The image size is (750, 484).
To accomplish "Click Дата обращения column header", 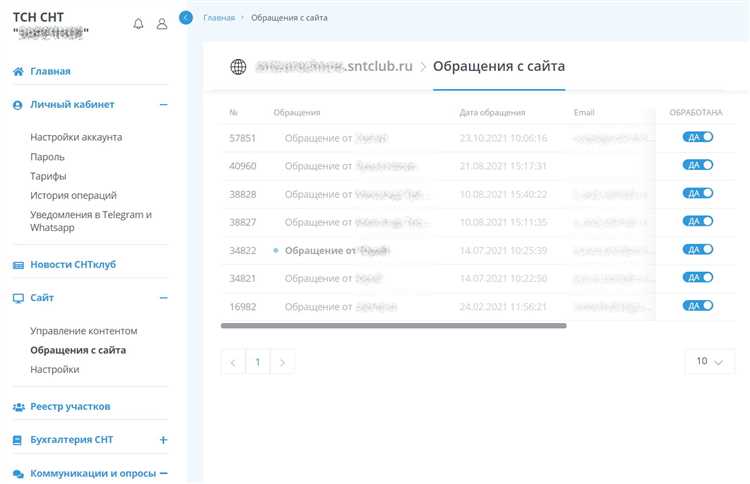I will 492,113.
